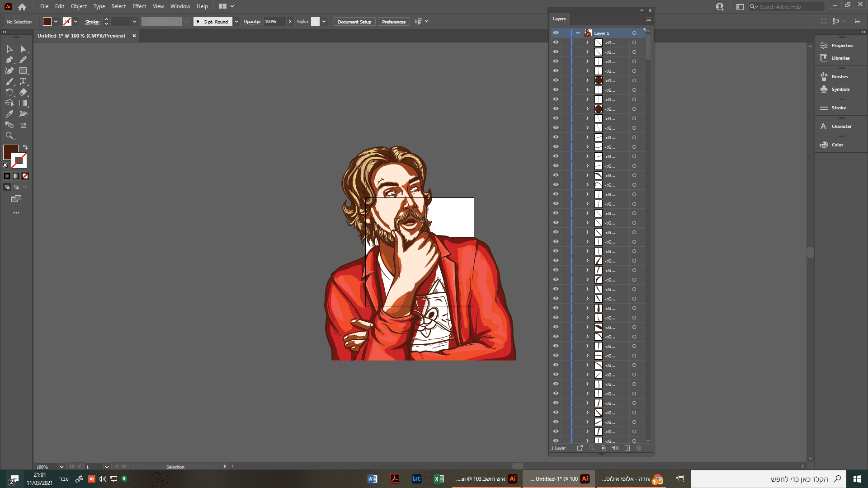This screenshot has width=868, height=488.
Task: Select the Gradient tool
Action: pyautogui.click(x=23, y=103)
